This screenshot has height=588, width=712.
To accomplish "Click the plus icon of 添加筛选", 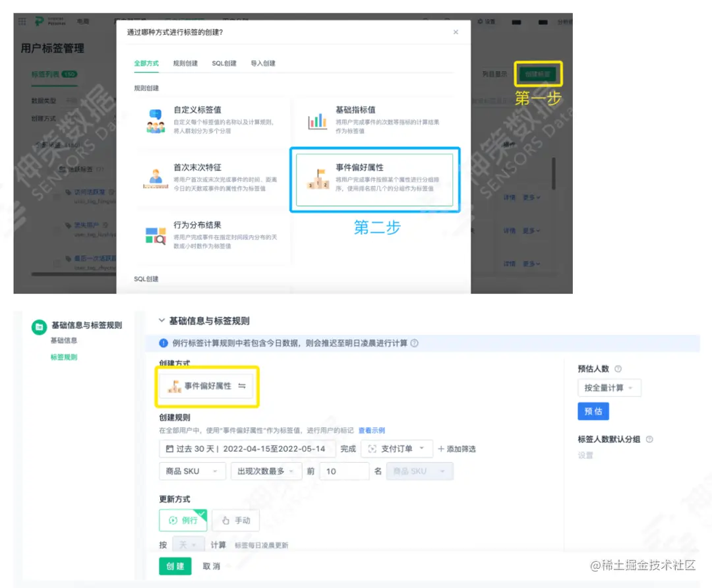I will click(x=441, y=449).
